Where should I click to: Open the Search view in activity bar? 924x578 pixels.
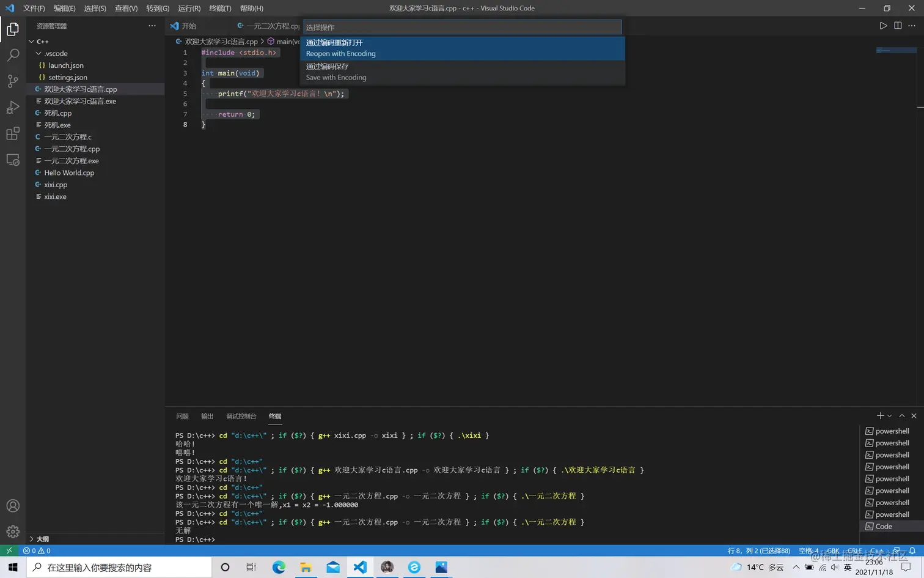tap(13, 55)
